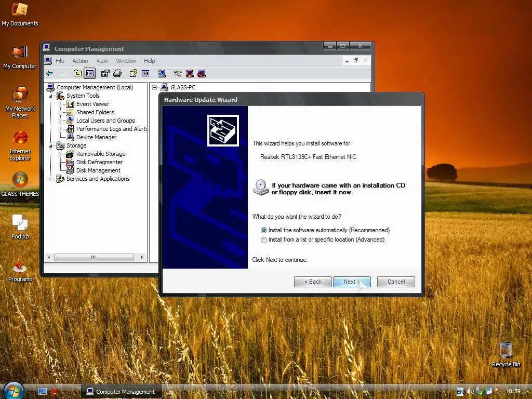The image size is (532, 399).
Task: Restore the inner MMC child window
Action: click(x=355, y=60)
